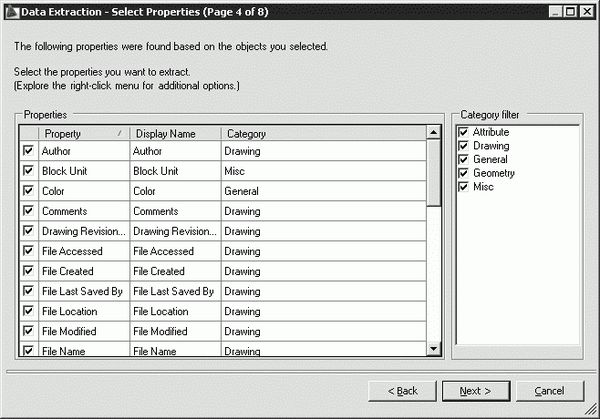Disable the Misc category filter

click(x=463, y=187)
